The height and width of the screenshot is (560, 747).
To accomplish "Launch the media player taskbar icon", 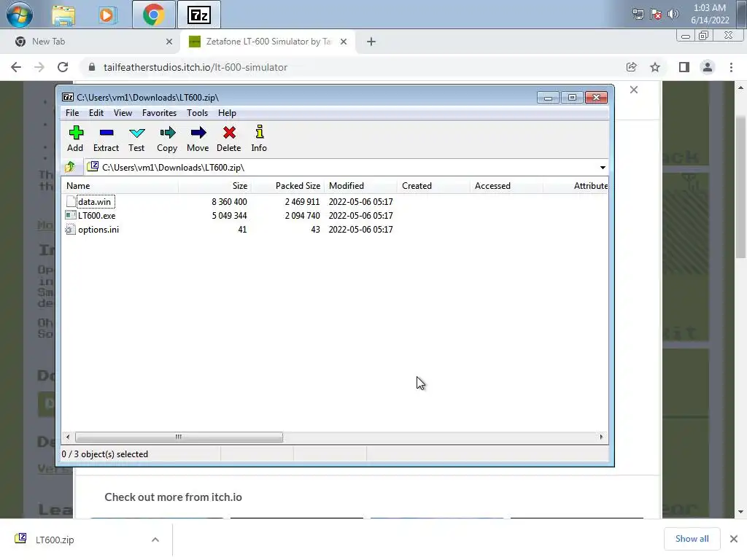I will pos(107,15).
